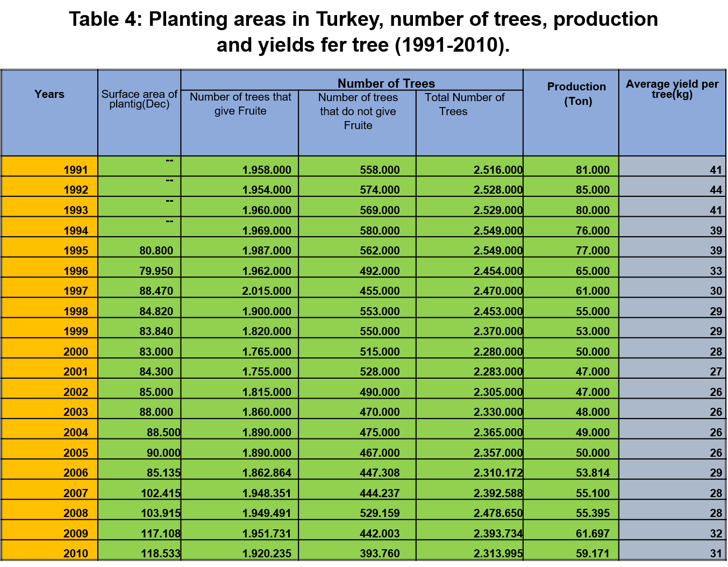Click the 2.015.000 fruit trees cell for 1997
This screenshot has width=728, height=567.
266,291
